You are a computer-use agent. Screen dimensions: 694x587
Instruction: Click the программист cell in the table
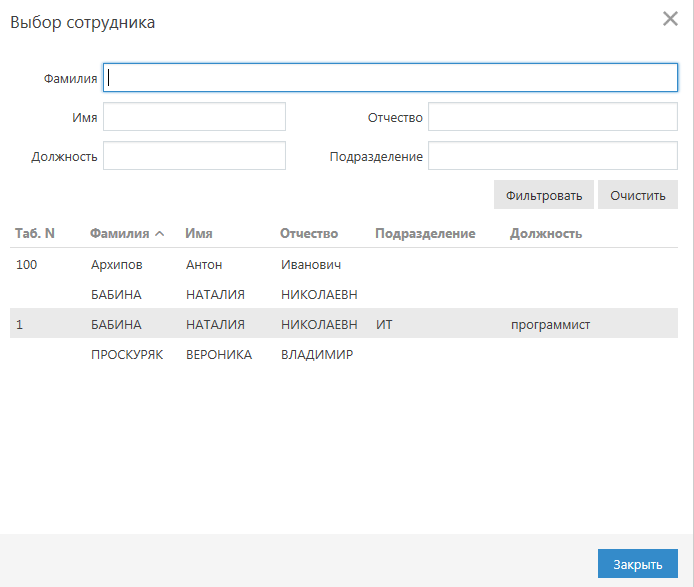tap(550, 324)
